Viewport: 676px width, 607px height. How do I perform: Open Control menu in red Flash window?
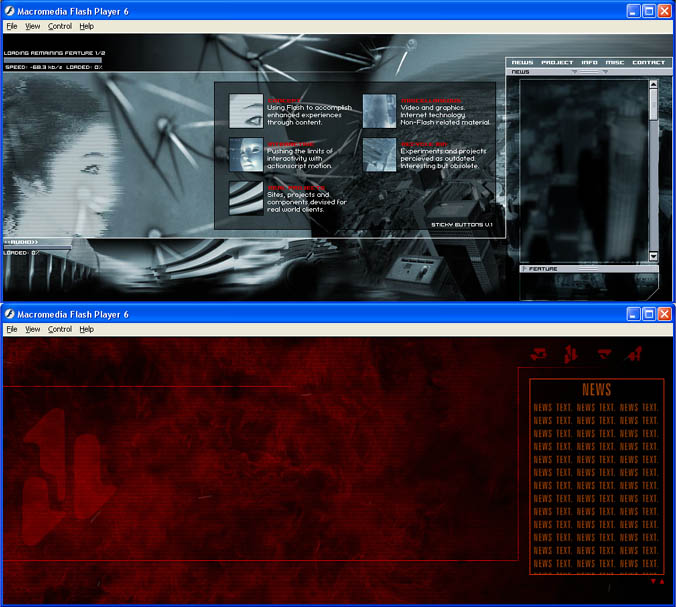(x=59, y=329)
